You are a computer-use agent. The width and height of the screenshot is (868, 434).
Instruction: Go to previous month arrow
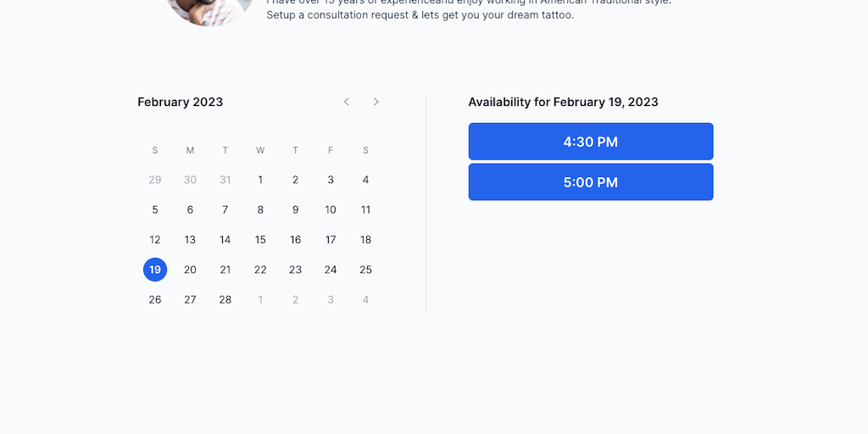346,102
